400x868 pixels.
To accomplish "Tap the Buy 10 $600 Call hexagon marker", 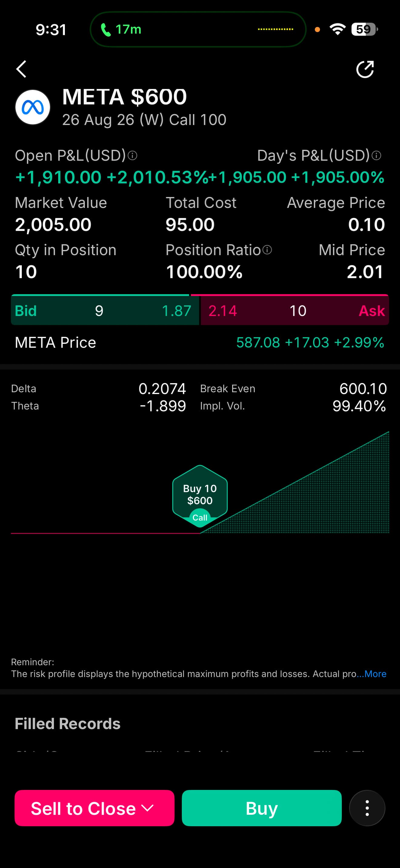I will pyautogui.click(x=200, y=496).
